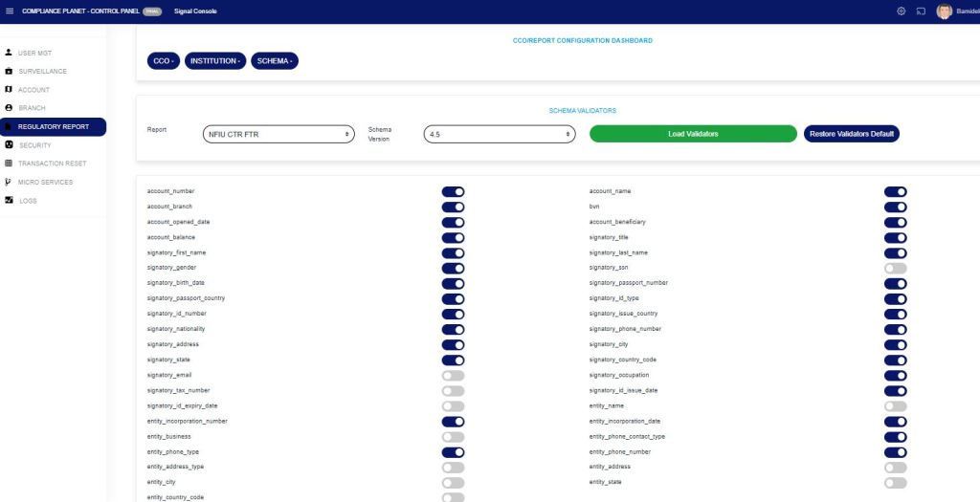980x502 pixels.
Task: Select Account in the sidebar menu
Action: point(33,90)
